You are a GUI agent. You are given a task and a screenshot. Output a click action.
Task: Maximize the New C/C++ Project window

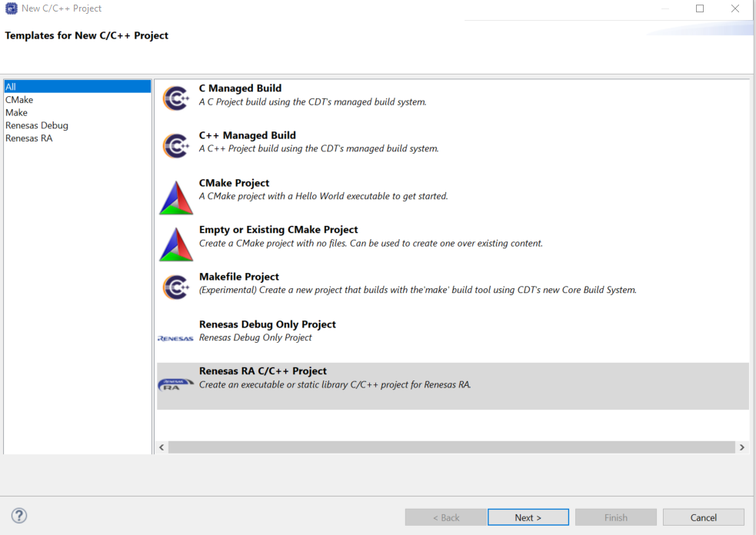pyautogui.click(x=700, y=8)
